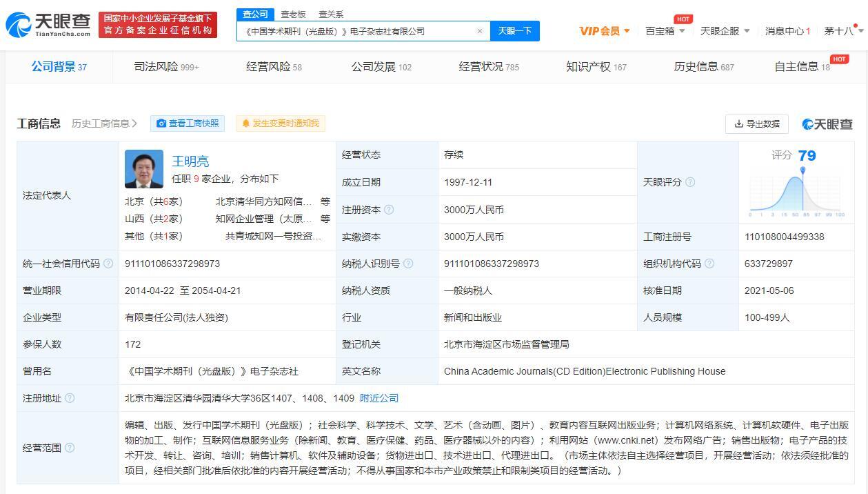Open 消息中心 notifications

tap(787, 31)
